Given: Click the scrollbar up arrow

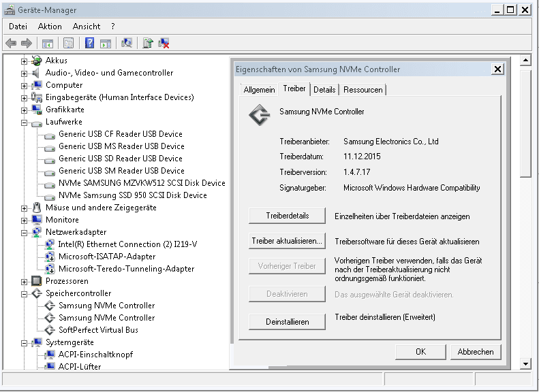Looking at the screenshot, I should click(525, 61).
